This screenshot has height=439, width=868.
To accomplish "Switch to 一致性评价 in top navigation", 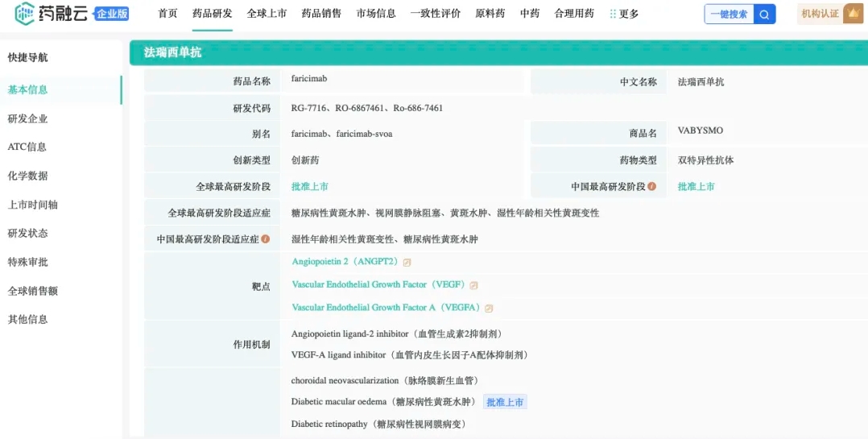I will (435, 14).
